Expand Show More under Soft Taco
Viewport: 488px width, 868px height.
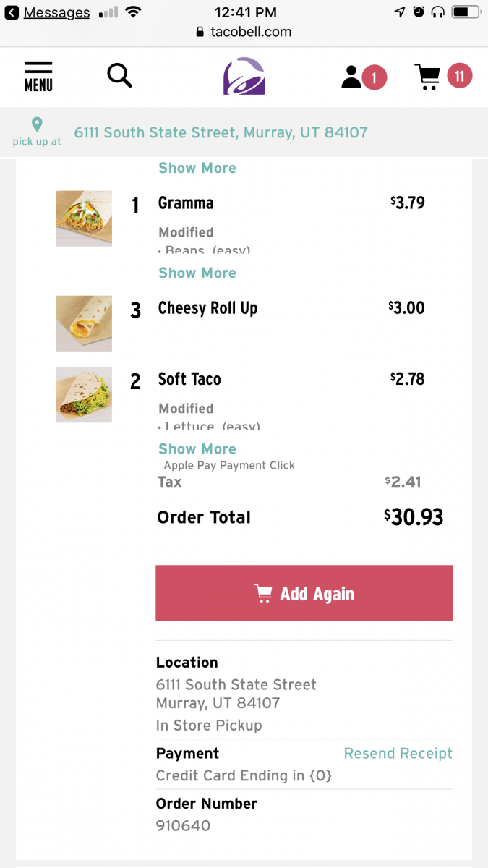(x=197, y=449)
